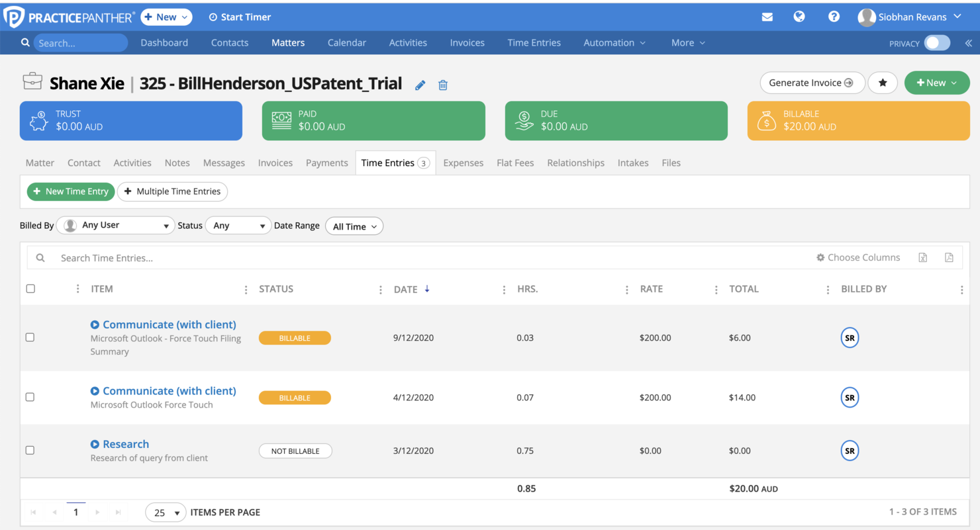Click the Generate Invoice button

click(x=812, y=83)
